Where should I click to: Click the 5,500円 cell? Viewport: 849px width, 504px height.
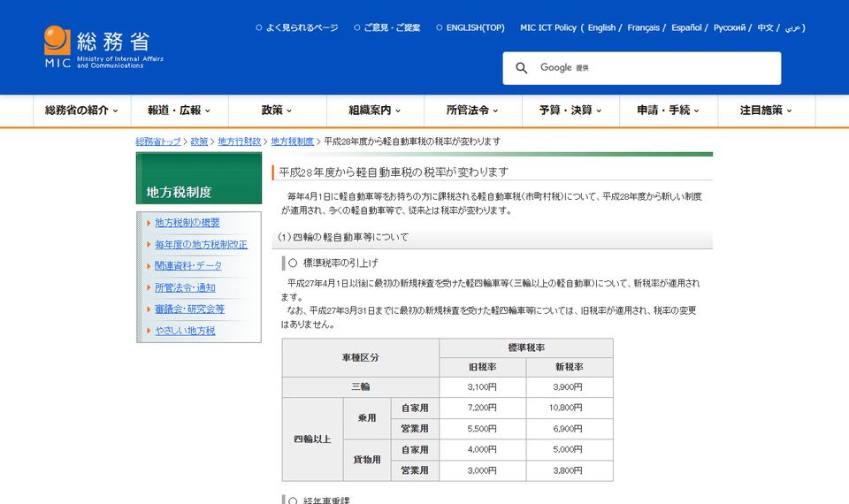coord(483,429)
